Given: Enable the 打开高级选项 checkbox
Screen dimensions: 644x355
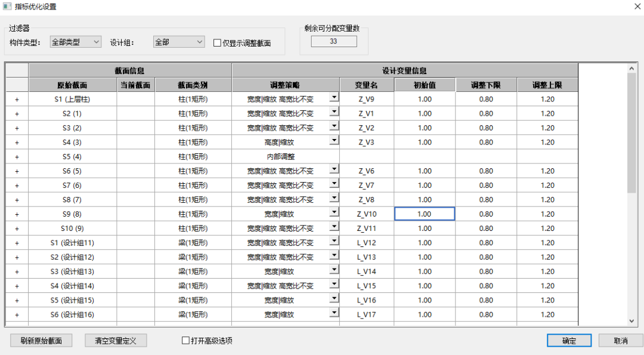Looking at the screenshot, I should point(185,340).
